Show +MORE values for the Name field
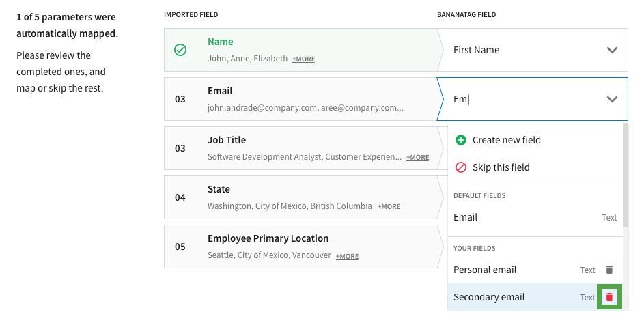The height and width of the screenshot is (323, 644). pyautogui.click(x=303, y=59)
